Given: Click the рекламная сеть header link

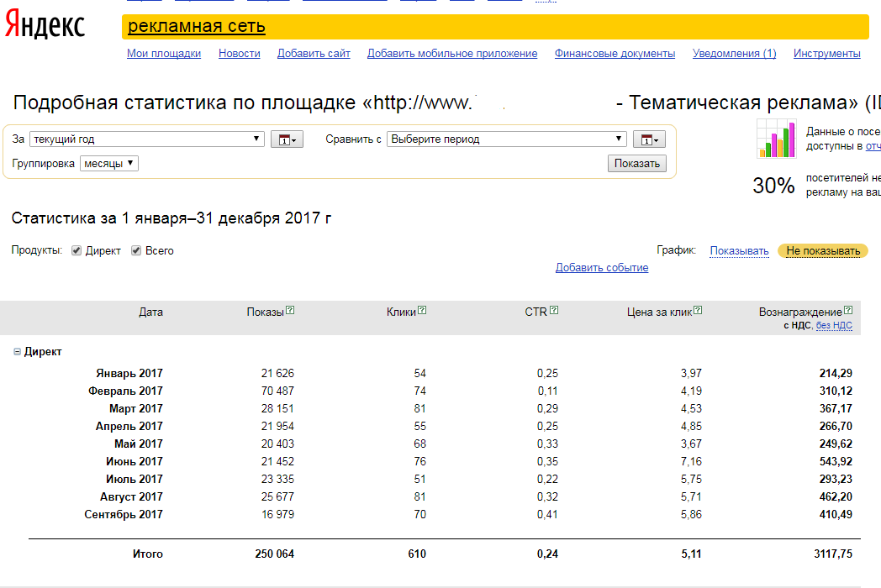Looking at the screenshot, I should 197,26.
